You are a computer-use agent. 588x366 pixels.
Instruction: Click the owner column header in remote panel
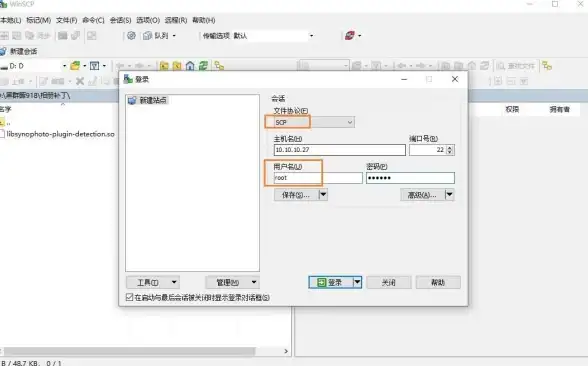click(560, 110)
